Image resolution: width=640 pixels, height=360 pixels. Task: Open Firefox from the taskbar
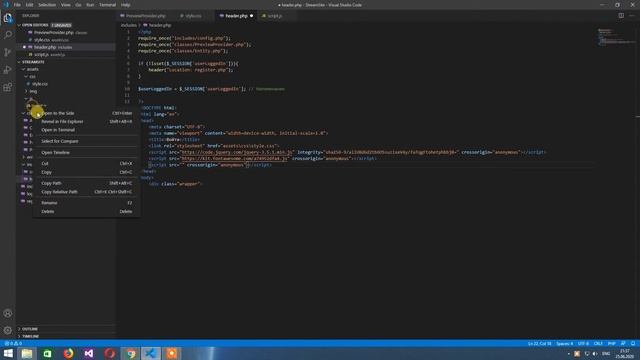pos(68,353)
